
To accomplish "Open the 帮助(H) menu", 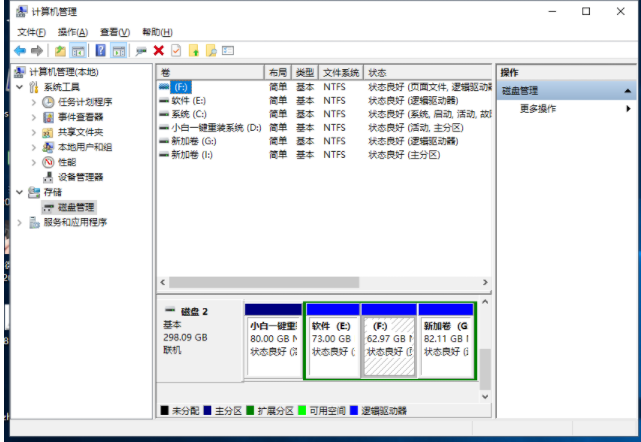I will [x=157, y=32].
